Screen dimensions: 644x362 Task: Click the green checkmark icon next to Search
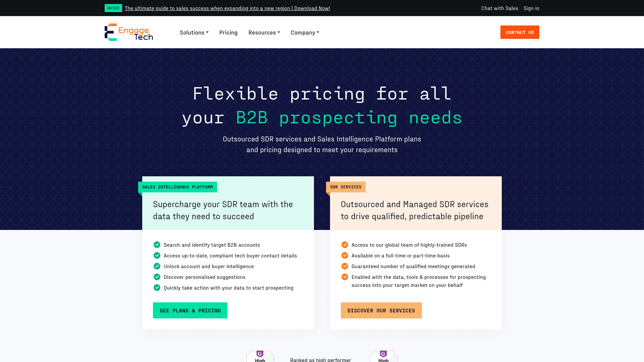pos(157,244)
